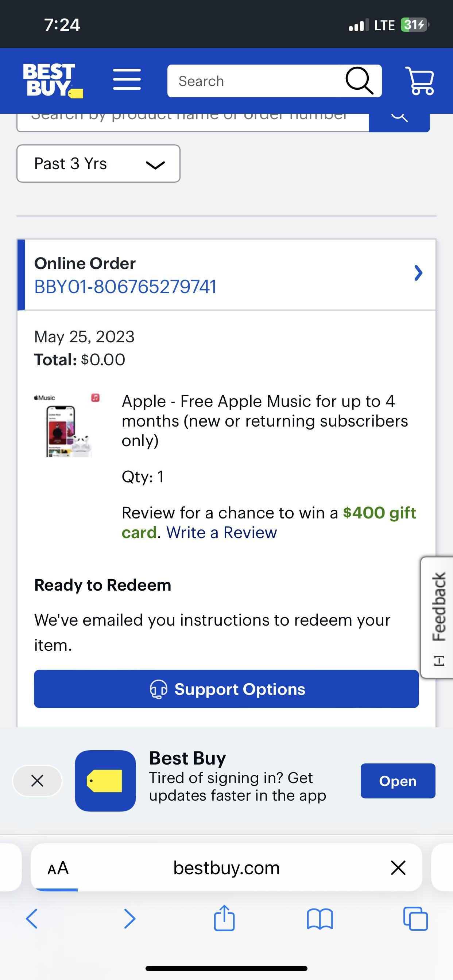Screen dimensions: 453x980
Task: Click the headset icon on Support Options
Action: point(159,689)
